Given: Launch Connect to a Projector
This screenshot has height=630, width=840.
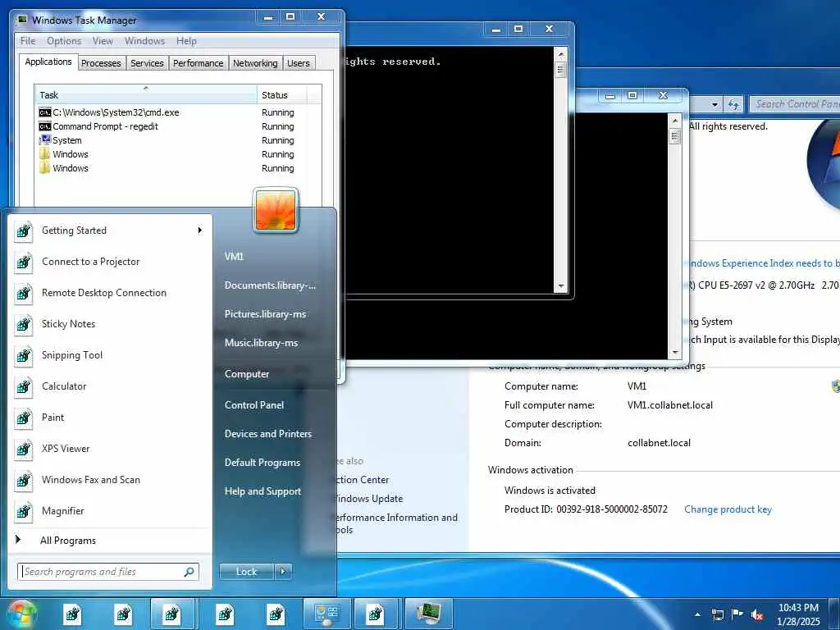Looking at the screenshot, I should point(110,262).
